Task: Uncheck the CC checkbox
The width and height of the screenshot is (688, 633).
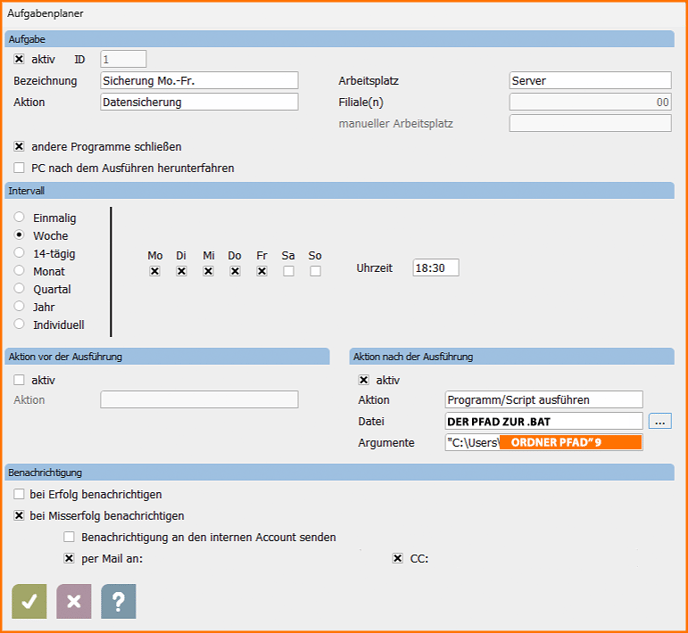Action: click(398, 558)
